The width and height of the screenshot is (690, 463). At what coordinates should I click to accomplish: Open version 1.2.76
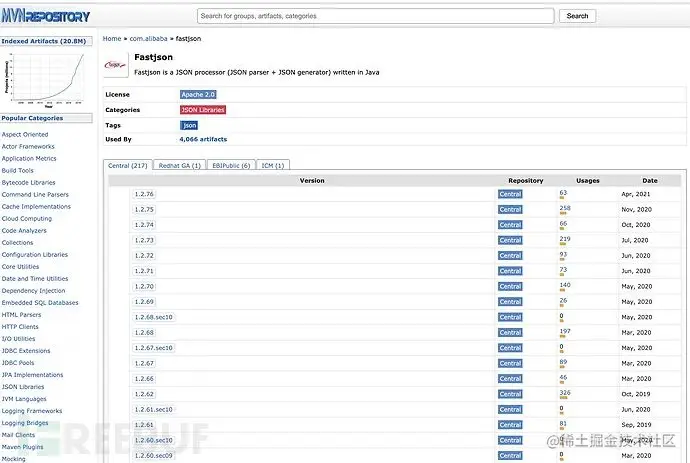click(x=144, y=194)
